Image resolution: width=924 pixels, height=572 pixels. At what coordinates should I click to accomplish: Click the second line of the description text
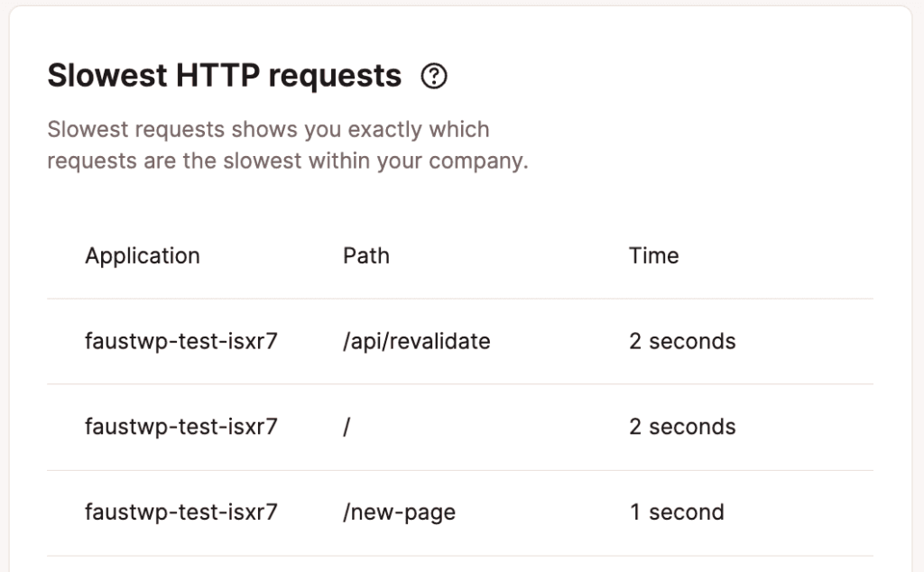point(287,162)
